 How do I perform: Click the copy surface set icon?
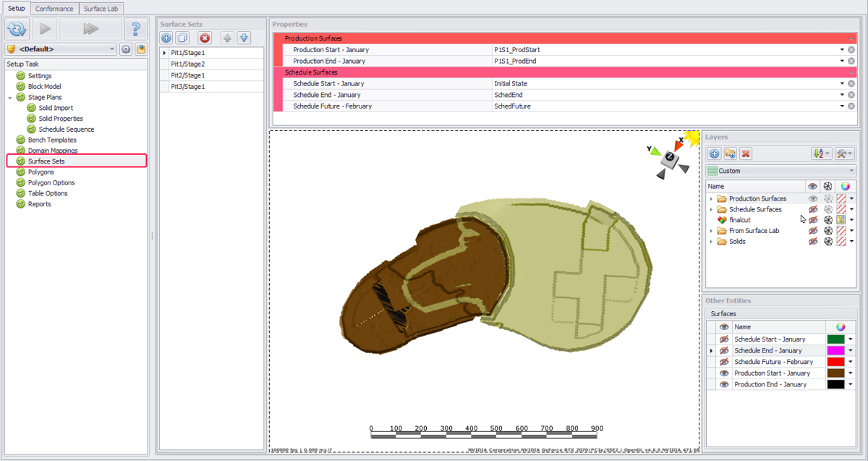(183, 38)
